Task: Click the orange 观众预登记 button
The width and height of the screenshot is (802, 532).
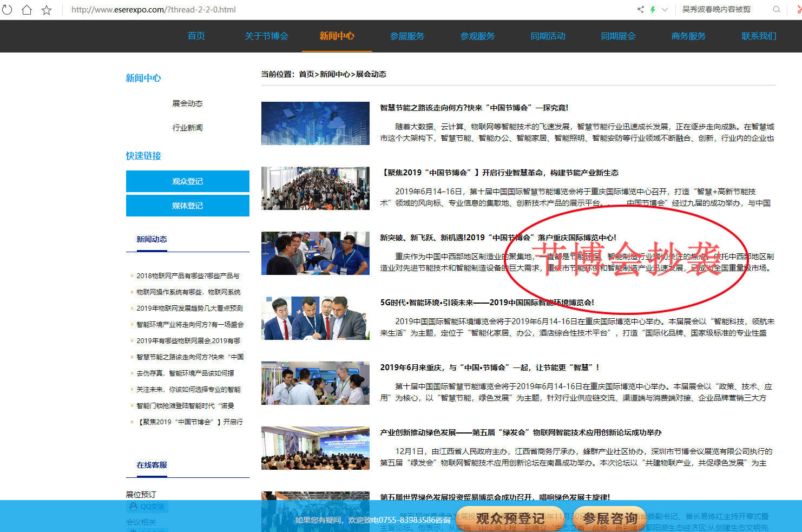Action: [x=510, y=518]
